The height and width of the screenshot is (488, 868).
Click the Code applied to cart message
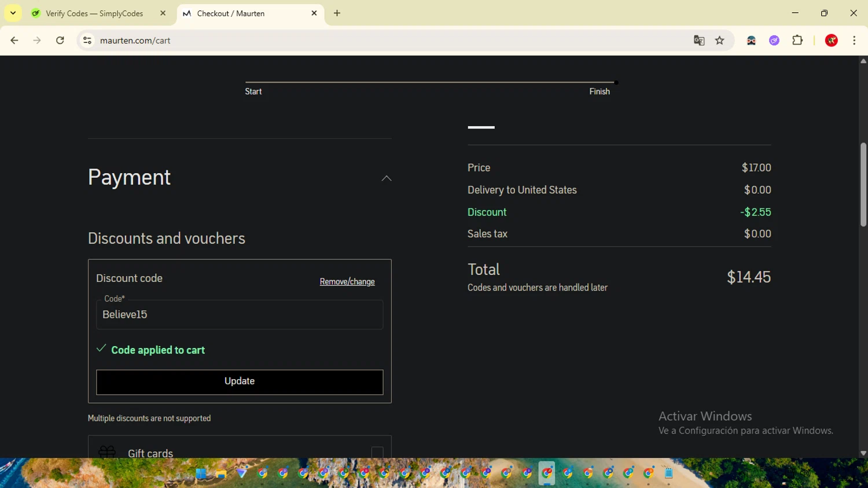(x=158, y=350)
